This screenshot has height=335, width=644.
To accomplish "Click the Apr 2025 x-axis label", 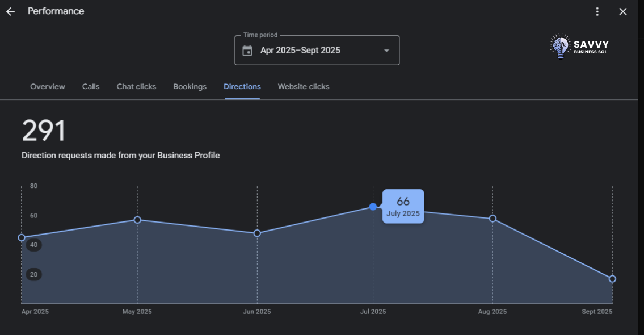I will pos(35,312).
